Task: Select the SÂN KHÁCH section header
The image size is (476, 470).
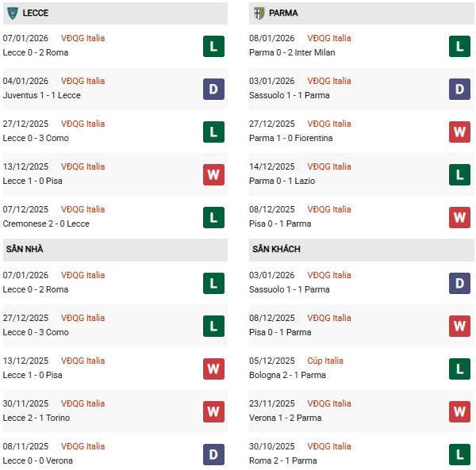Action: (277, 249)
